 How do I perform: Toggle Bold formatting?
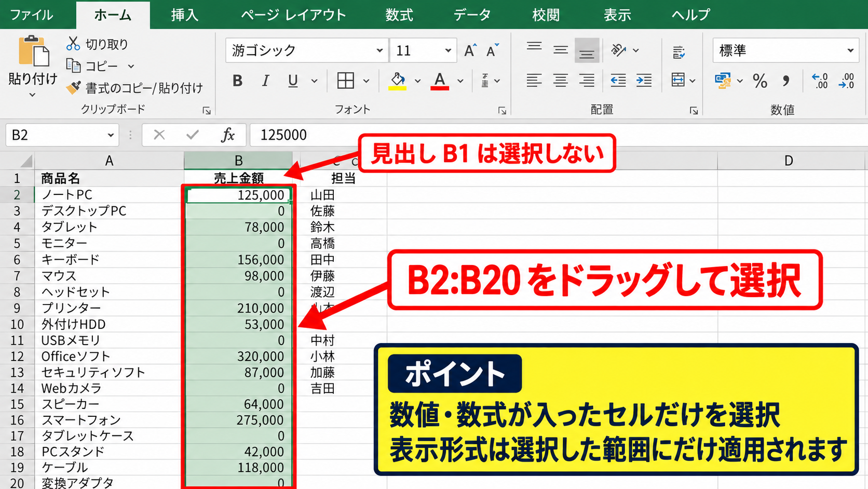click(238, 81)
